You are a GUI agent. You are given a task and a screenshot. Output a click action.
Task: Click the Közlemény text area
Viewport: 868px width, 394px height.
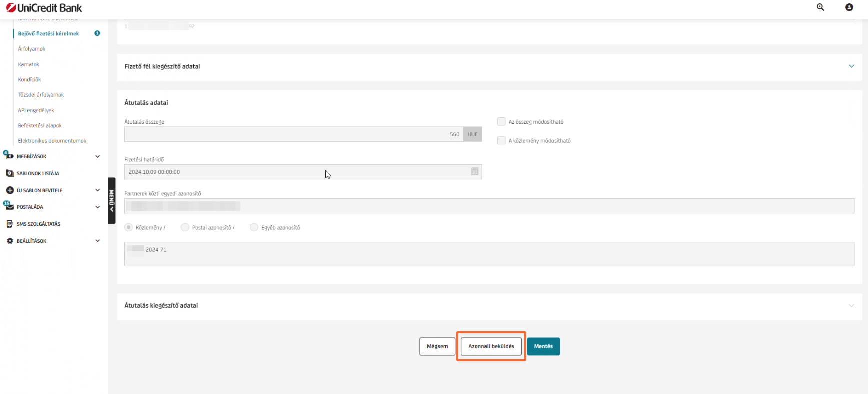[x=489, y=254]
